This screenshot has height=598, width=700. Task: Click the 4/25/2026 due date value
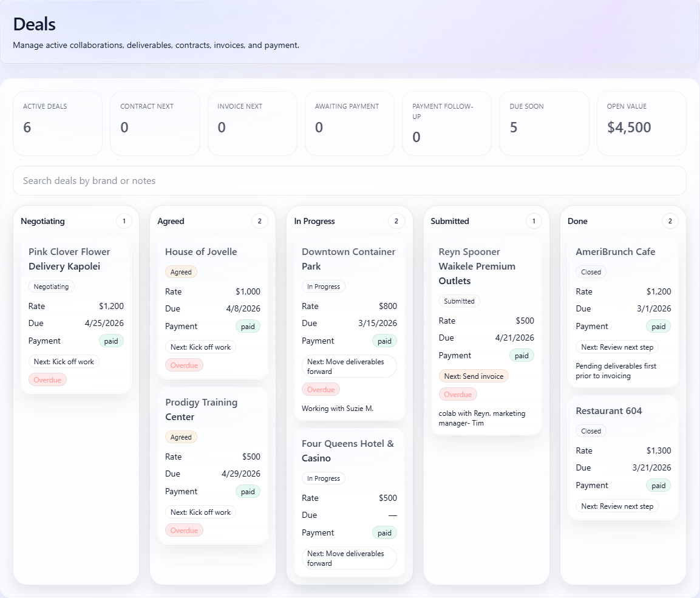(x=104, y=323)
